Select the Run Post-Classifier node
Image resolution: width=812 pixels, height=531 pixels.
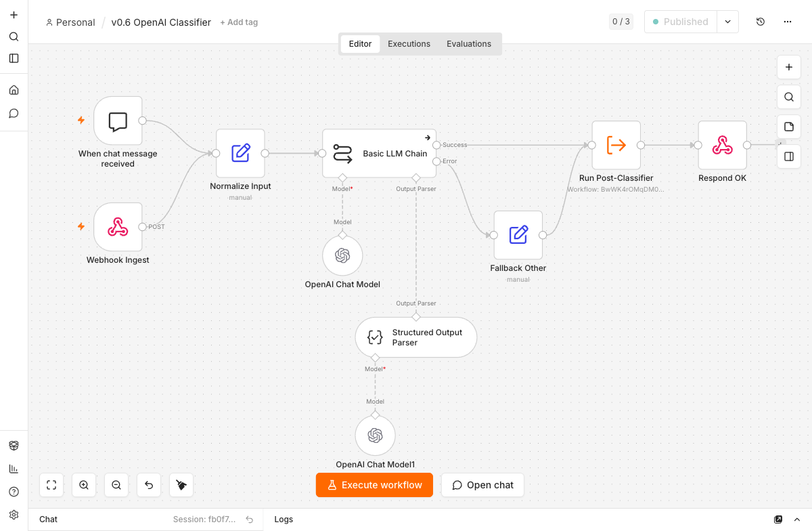(616, 145)
